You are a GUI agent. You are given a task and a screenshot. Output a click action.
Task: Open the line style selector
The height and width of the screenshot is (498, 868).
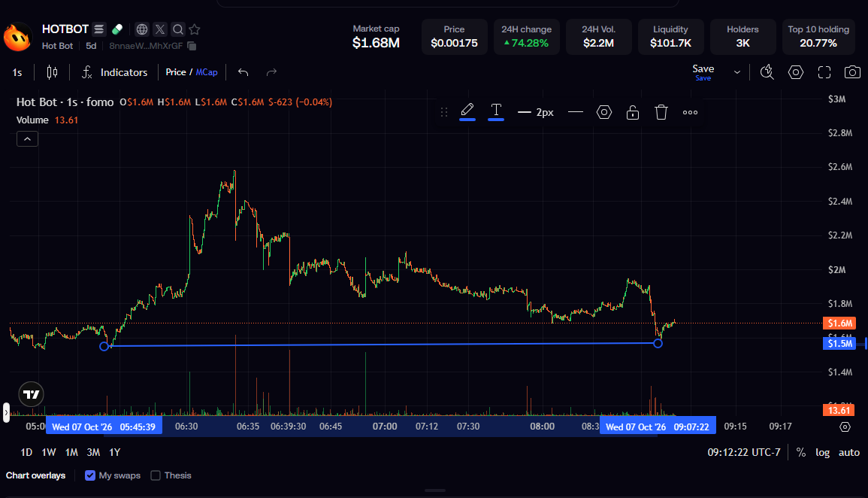tap(576, 112)
